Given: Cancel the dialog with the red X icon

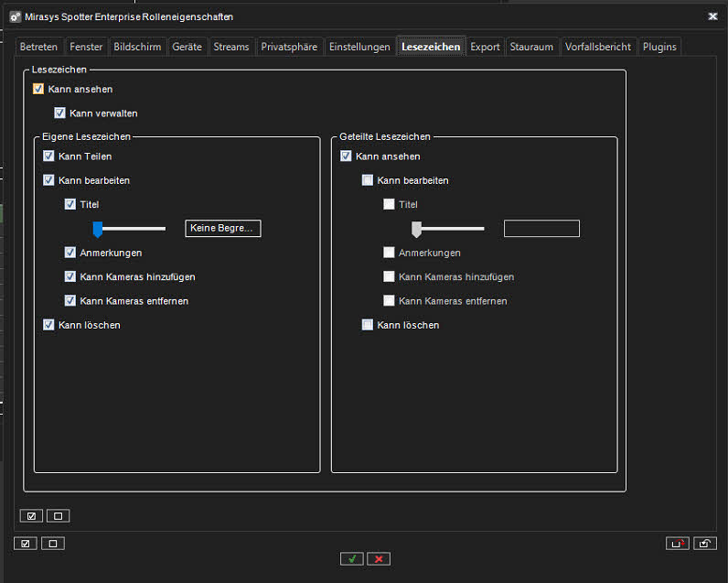Looking at the screenshot, I should point(379,558).
